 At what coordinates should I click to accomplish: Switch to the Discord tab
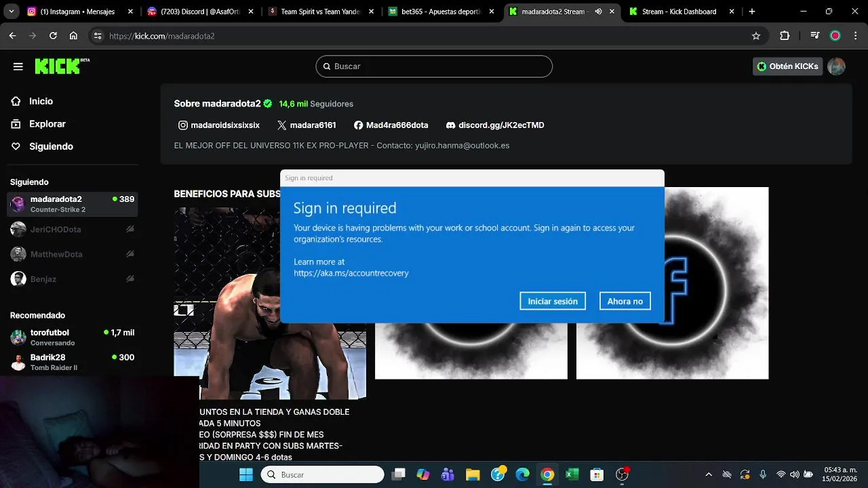point(199,12)
